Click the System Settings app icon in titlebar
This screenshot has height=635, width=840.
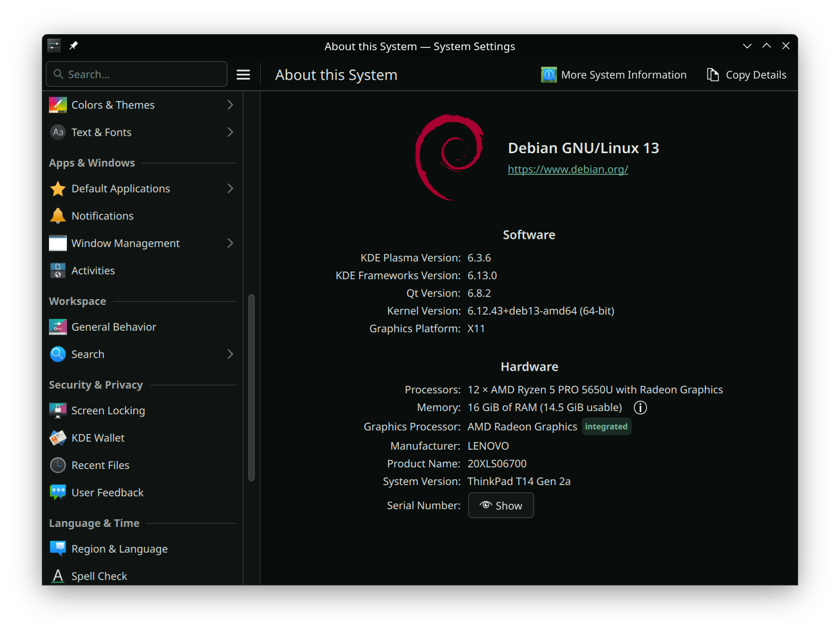click(54, 46)
